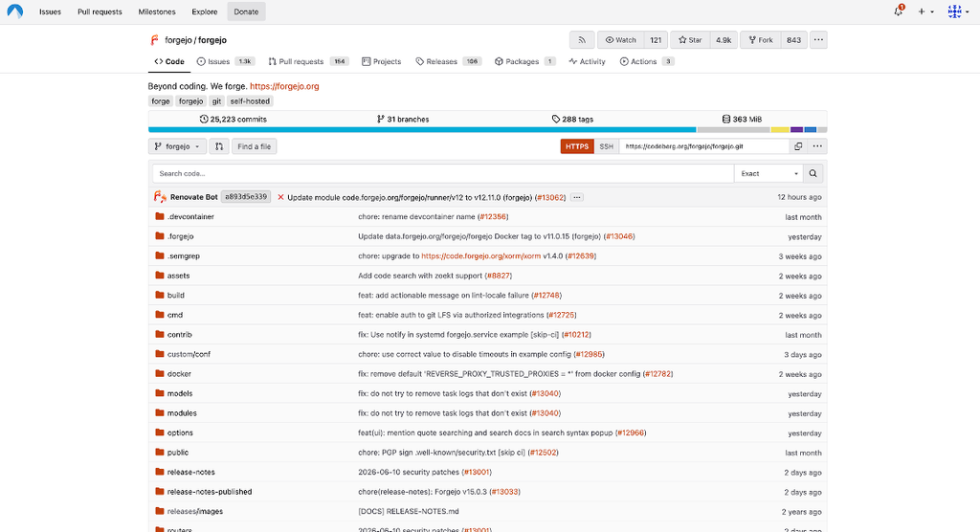The image size is (980, 532).
Task: Open the forgejo branch selector dropdown
Action: pos(177,146)
